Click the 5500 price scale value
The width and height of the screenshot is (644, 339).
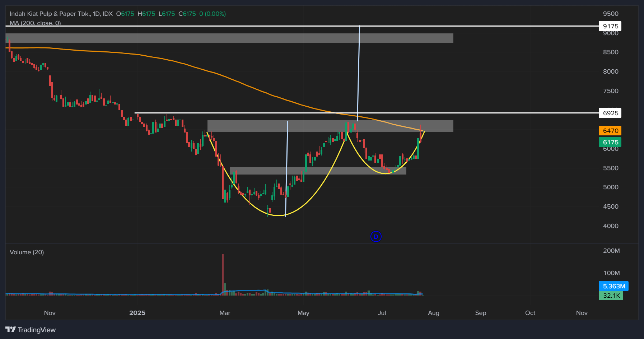(611, 168)
